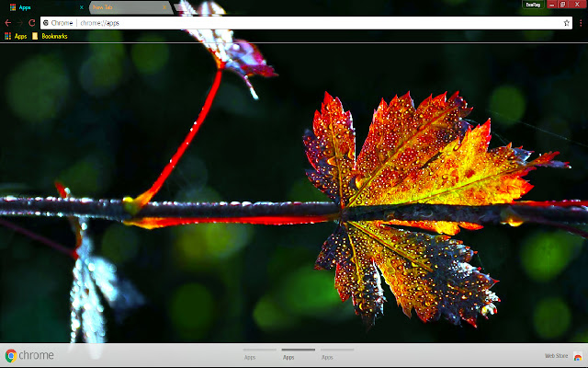The image size is (588, 368).
Task: Focus the address bar showing chrome://apps
Action: pos(306,23)
